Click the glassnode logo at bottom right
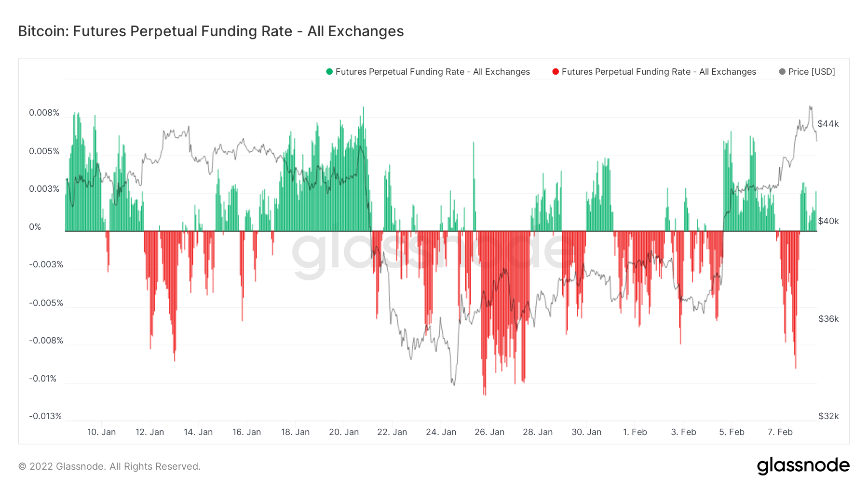Viewport: 868px width, 488px height. [x=803, y=466]
